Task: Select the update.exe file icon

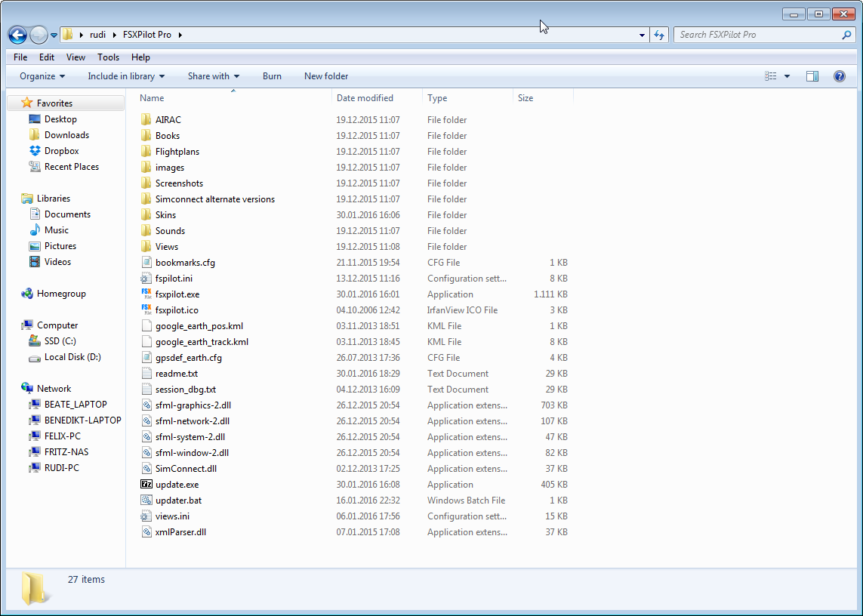Action: (x=146, y=485)
